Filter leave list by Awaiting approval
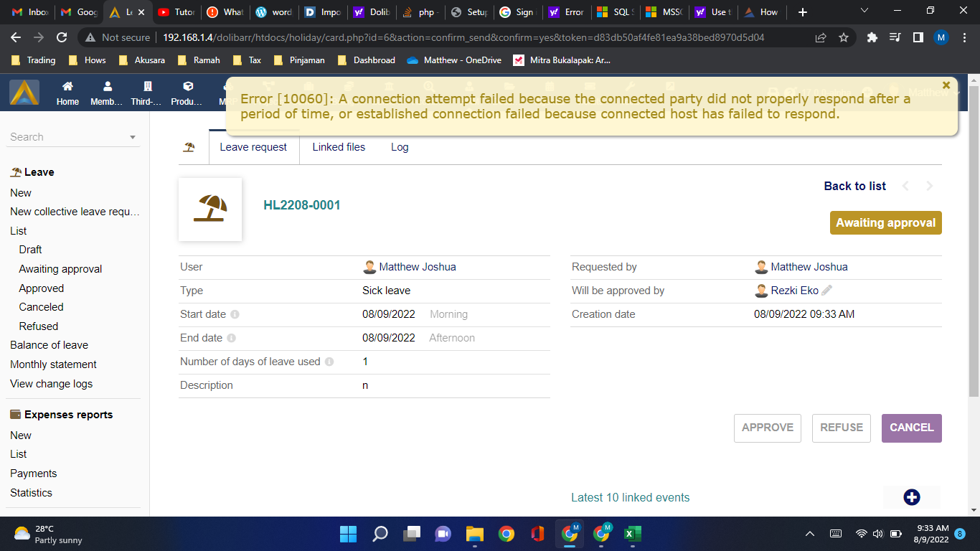Image resolution: width=980 pixels, height=551 pixels. pos(60,269)
